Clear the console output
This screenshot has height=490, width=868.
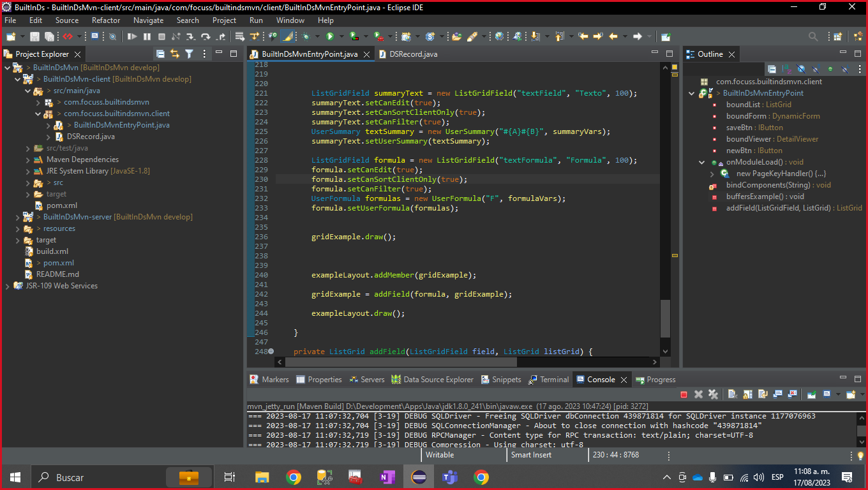point(732,395)
